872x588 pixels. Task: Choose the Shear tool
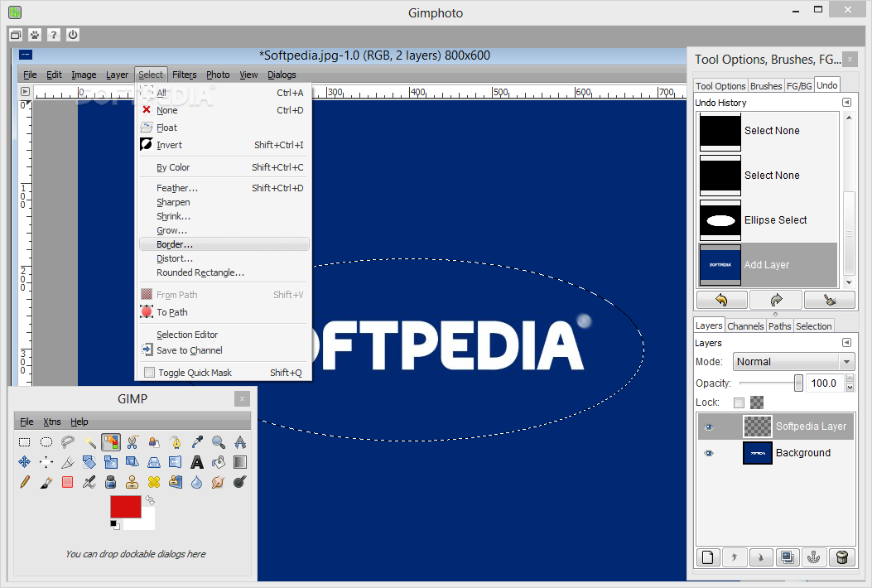pos(132,462)
